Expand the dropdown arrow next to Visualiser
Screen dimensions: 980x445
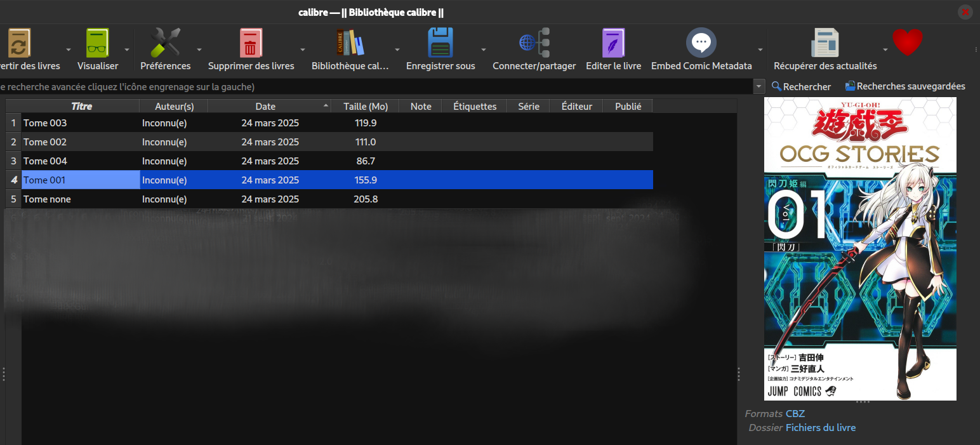click(x=127, y=50)
